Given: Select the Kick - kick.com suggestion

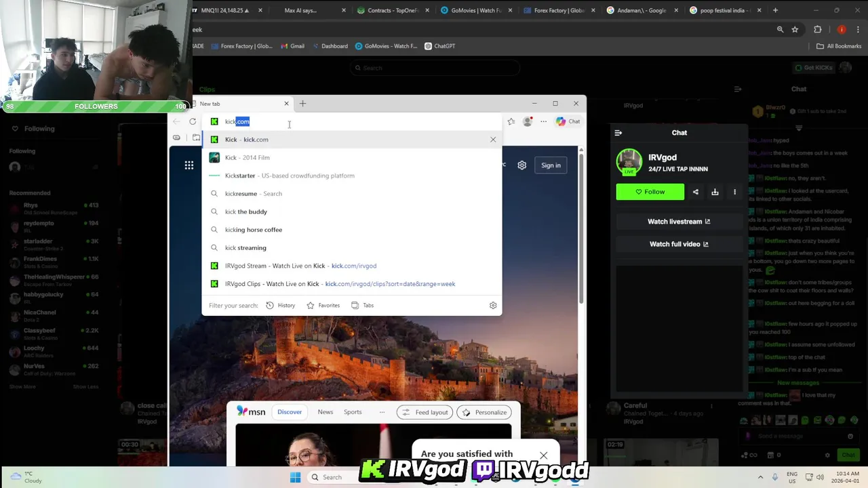Looking at the screenshot, I should click(352, 140).
